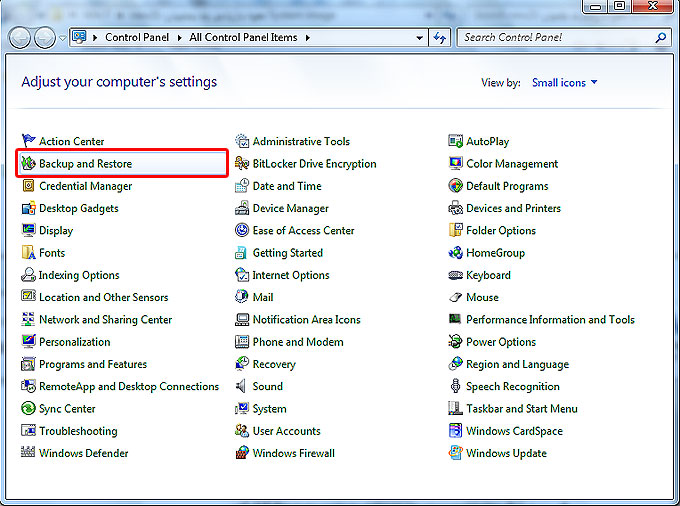Expand the View by Small icons dropdown

tap(564, 83)
